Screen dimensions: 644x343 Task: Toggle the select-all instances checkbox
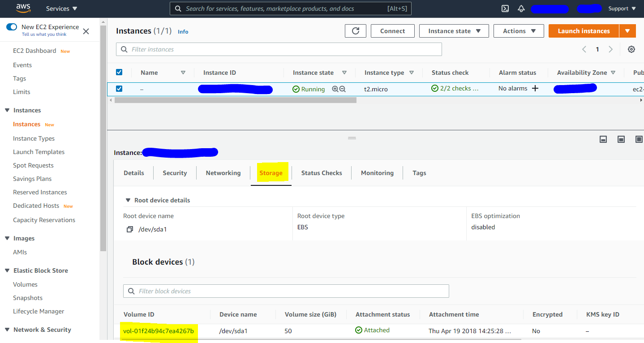pyautogui.click(x=119, y=72)
